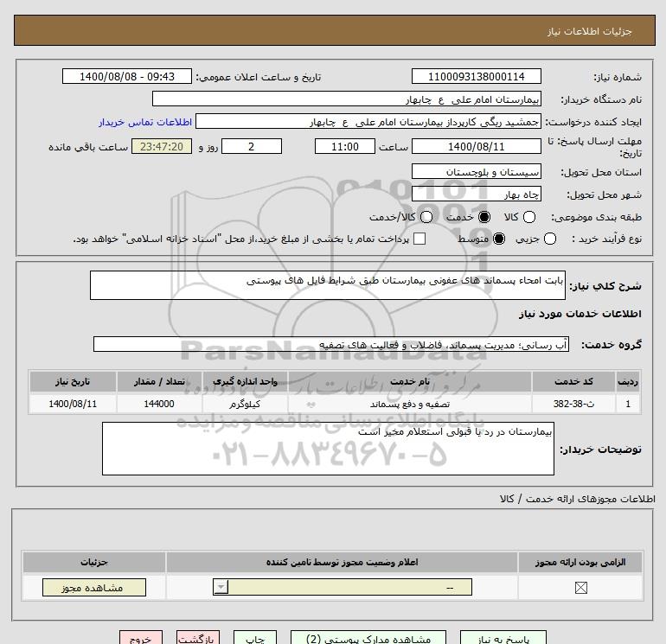The width and height of the screenshot is (666, 644).
Task: Click the شماره نیاز field 1100093138000114
Action: coord(476,76)
